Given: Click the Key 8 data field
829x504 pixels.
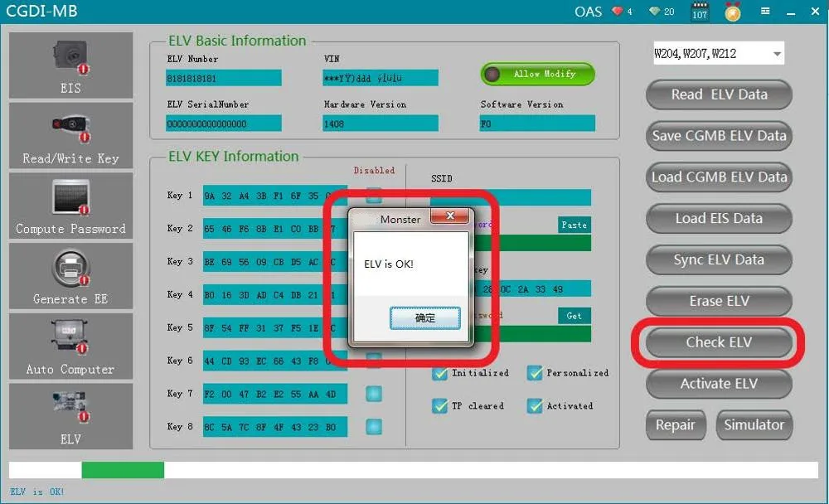Looking at the screenshot, I should (275, 427).
